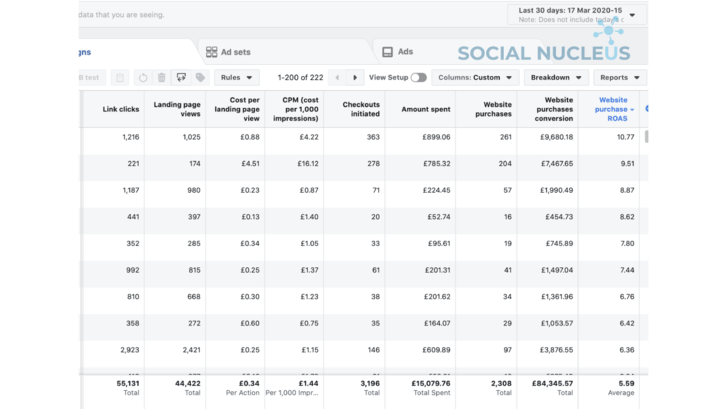
Task: Switch to the Ads tab
Action: click(405, 52)
